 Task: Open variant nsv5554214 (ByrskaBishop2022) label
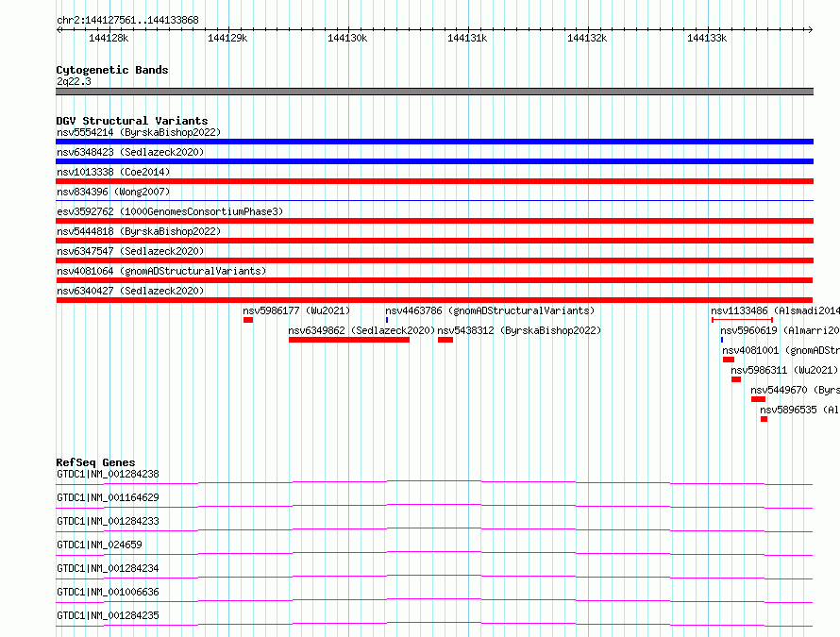point(139,132)
